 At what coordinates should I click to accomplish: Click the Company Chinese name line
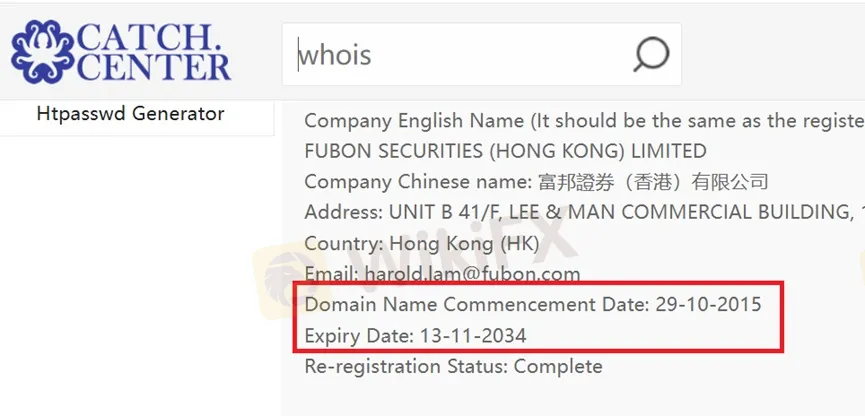click(x=536, y=182)
